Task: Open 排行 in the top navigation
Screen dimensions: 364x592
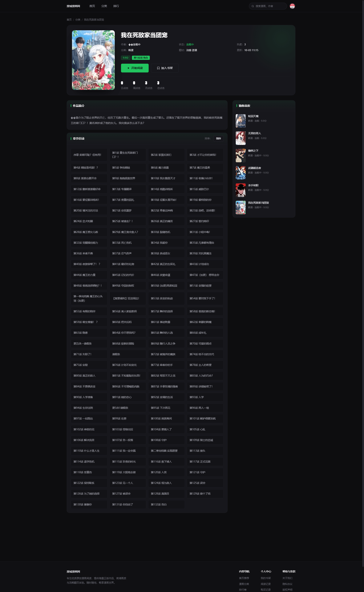Action: click(116, 6)
